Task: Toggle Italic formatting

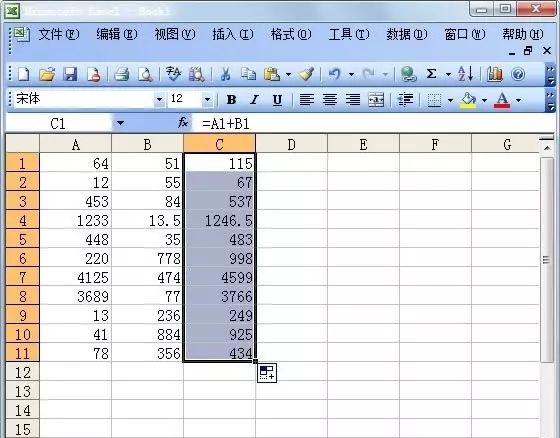Action: tap(254, 100)
